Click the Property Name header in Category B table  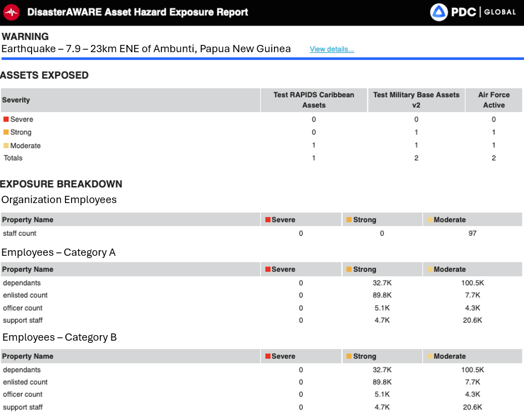[130, 356]
